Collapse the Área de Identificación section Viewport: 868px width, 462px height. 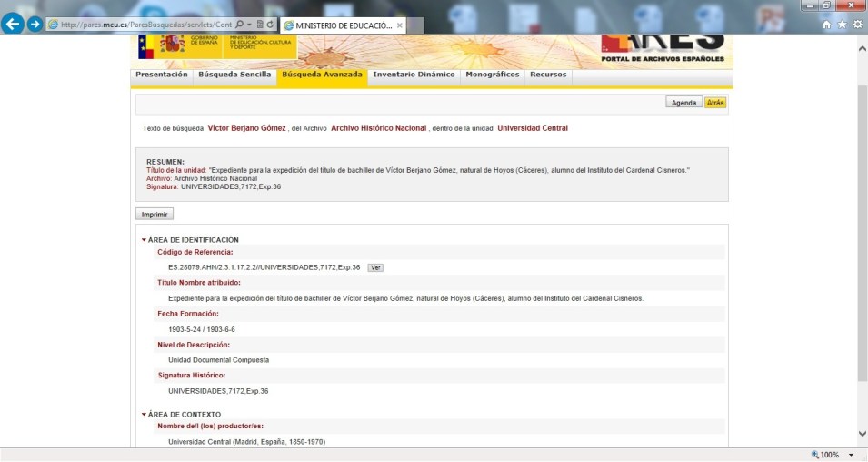(144, 240)
